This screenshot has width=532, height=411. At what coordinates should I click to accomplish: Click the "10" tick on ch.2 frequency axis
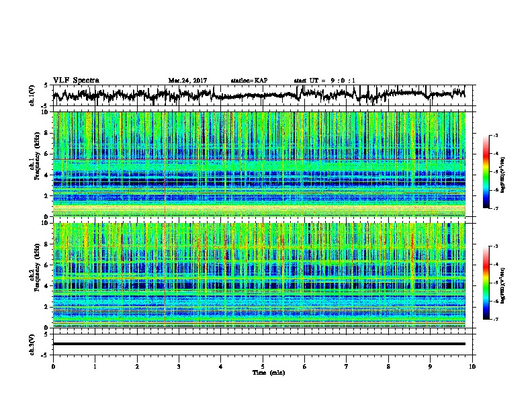(x=44, y=223)
